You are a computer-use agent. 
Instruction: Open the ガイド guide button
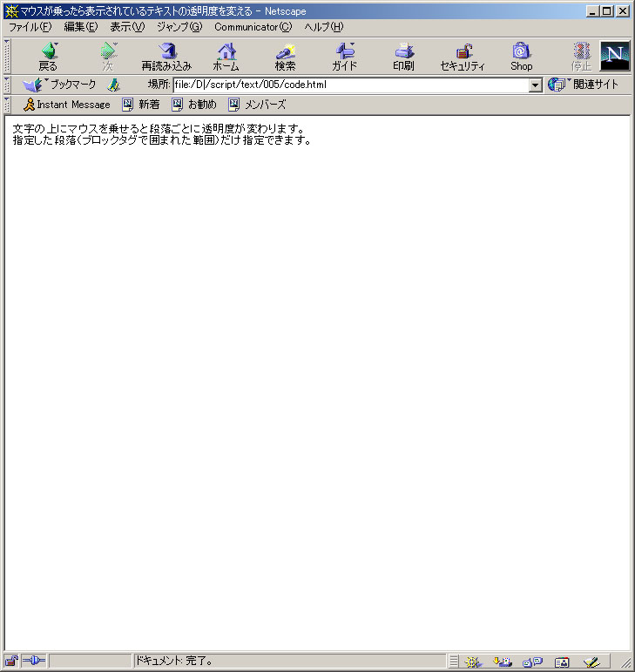pyautogui.click(x=344, y=57)
